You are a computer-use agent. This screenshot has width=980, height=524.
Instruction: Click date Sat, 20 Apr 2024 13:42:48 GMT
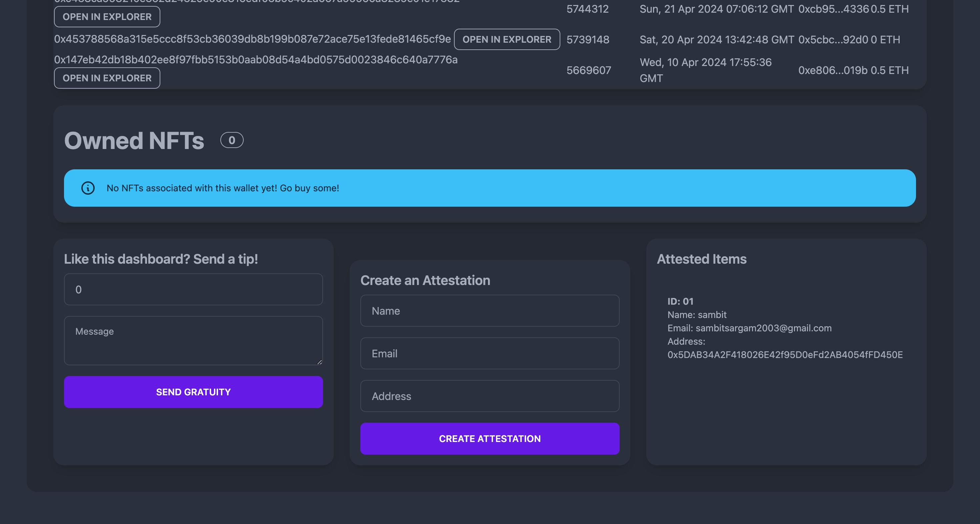point(717,39)
